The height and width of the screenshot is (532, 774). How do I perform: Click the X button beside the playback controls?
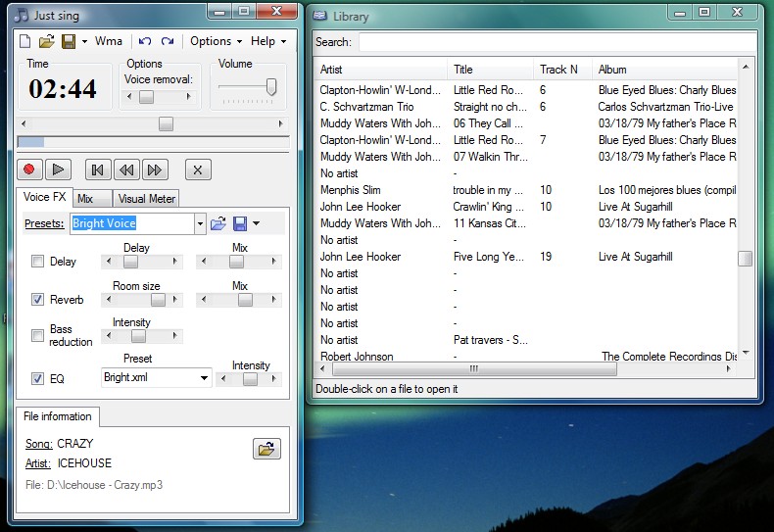(198, 169)
